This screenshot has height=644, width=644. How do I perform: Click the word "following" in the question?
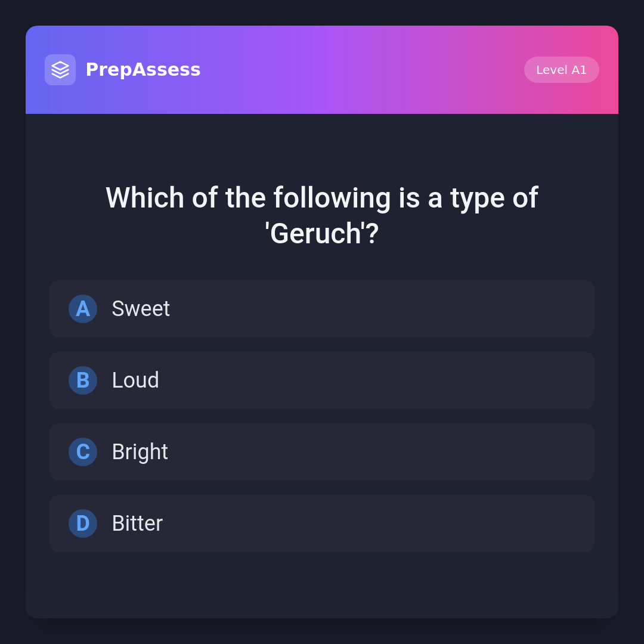coord(332,198)
